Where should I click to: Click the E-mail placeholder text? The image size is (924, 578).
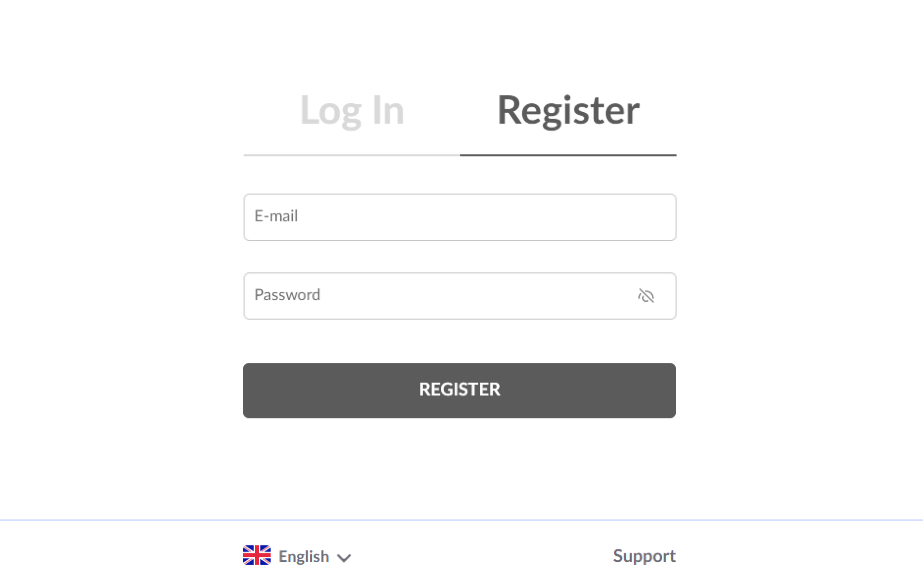tap(276, 216)
